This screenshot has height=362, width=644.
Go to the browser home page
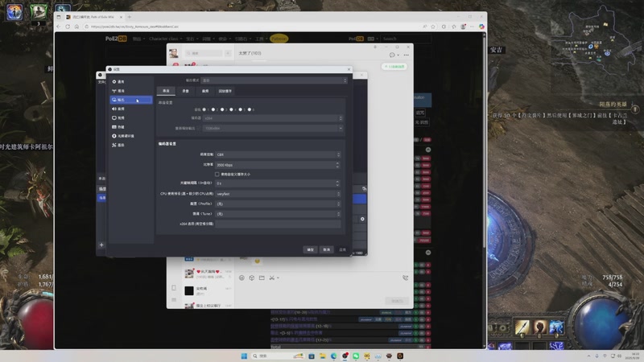(76, 27)
